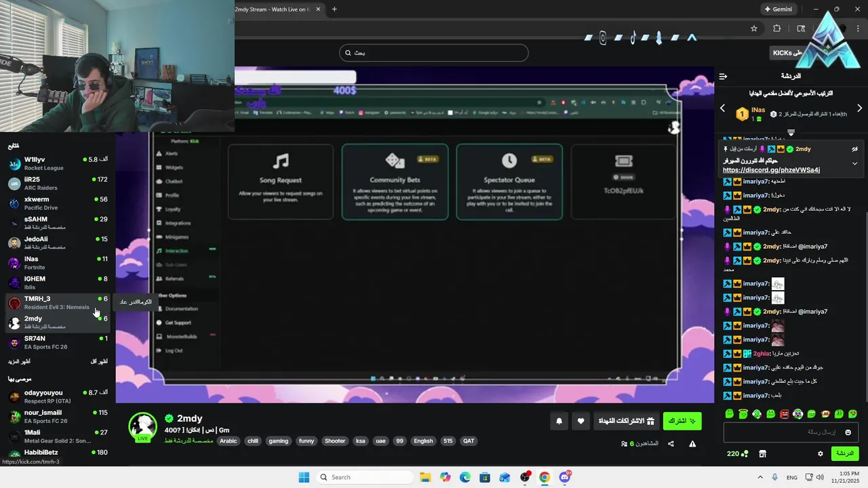This screenshot has height=488, width=868.
Task: Show next gift leaderboard entry
Action: pyautogui.click(x=859, y=108)
